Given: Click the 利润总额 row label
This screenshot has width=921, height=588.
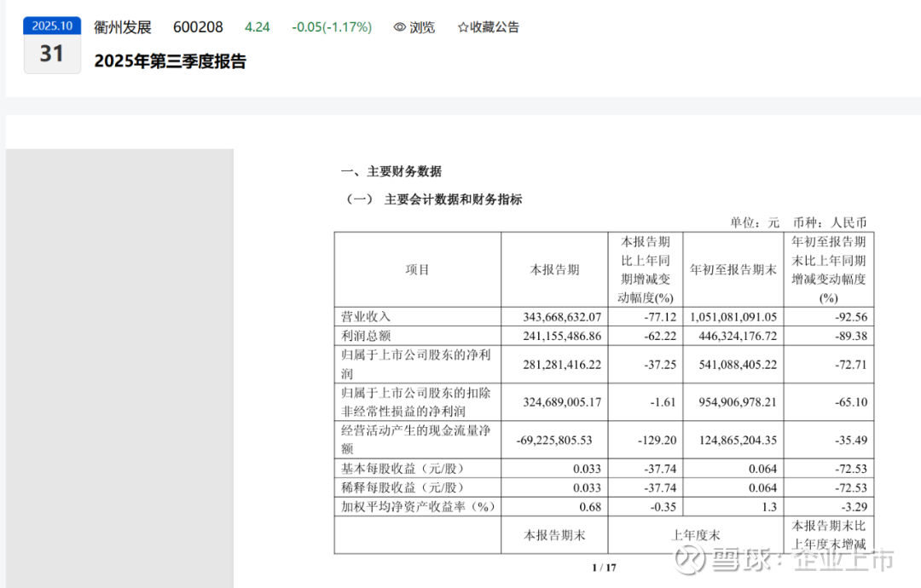Looking at the screenshot, I should (x=366, y=336).
